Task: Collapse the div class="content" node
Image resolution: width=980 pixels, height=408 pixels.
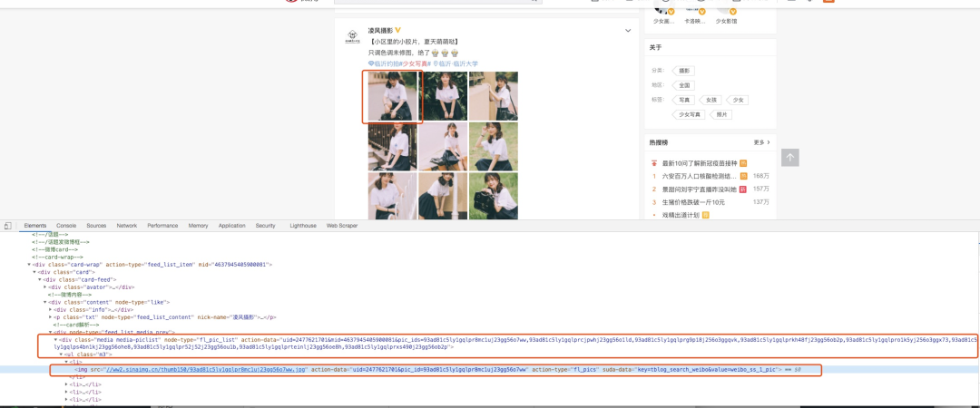Action: pyautogui.click(x=45, y=303)
